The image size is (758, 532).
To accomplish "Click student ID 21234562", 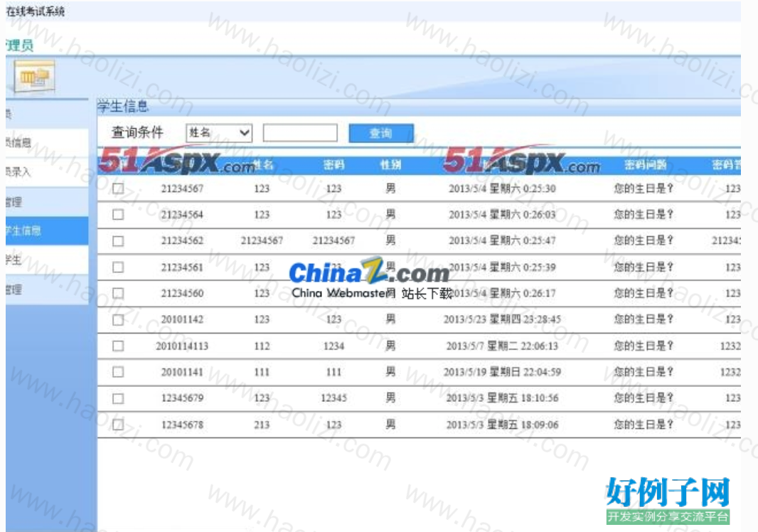I will pos(182,240).
